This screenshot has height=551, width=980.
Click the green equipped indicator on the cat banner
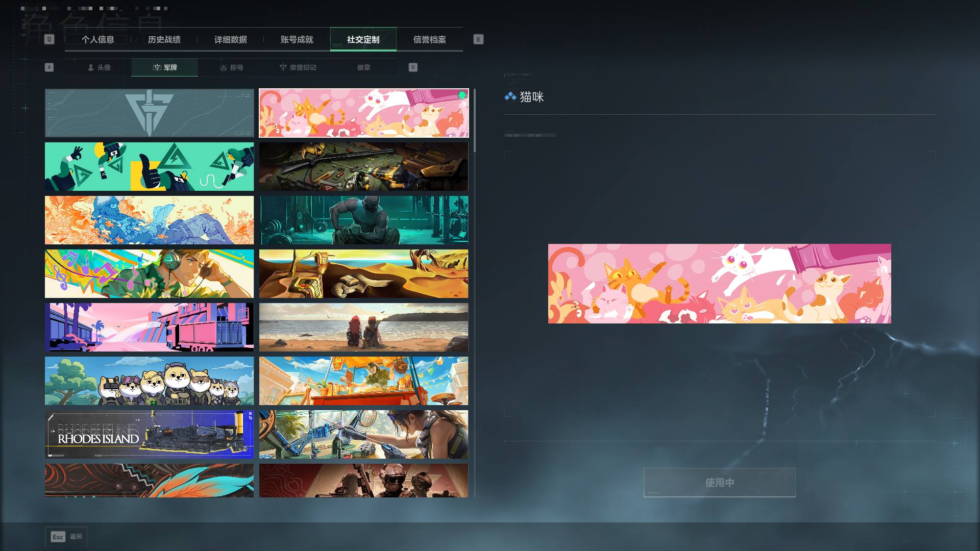462,95
